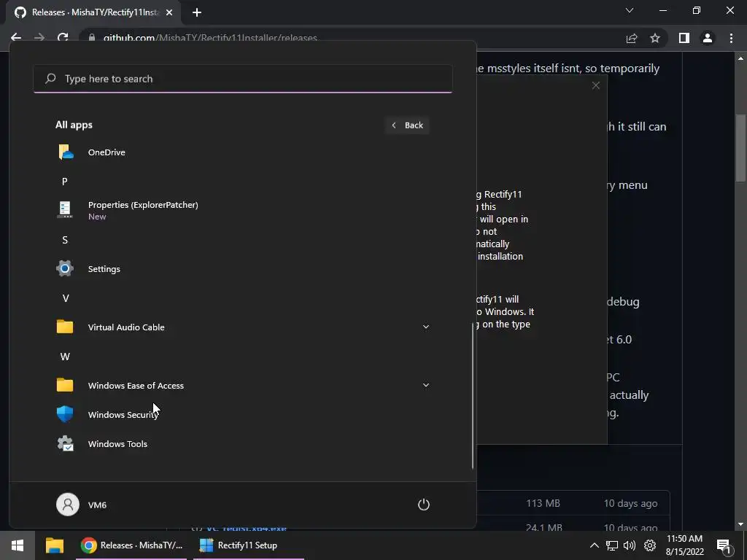Click the Start menu app list scrollbar
The width and height of the screenshot is (747, 560).
(x=473, y=395)
